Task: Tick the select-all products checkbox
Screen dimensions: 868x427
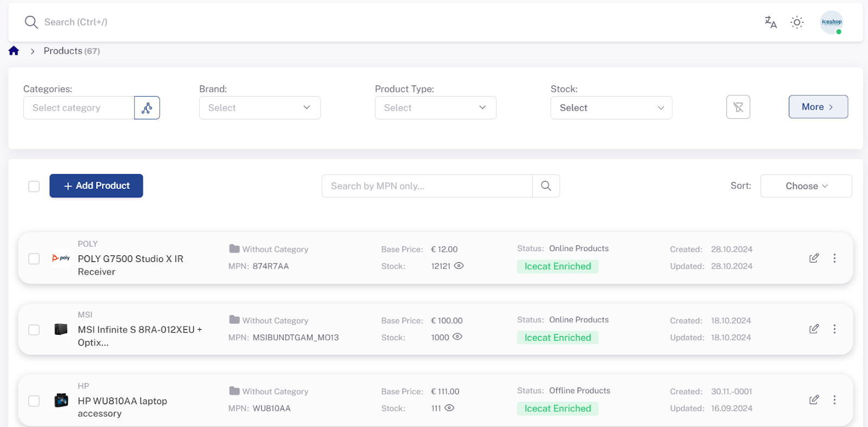Action: [x=34, y=187]
